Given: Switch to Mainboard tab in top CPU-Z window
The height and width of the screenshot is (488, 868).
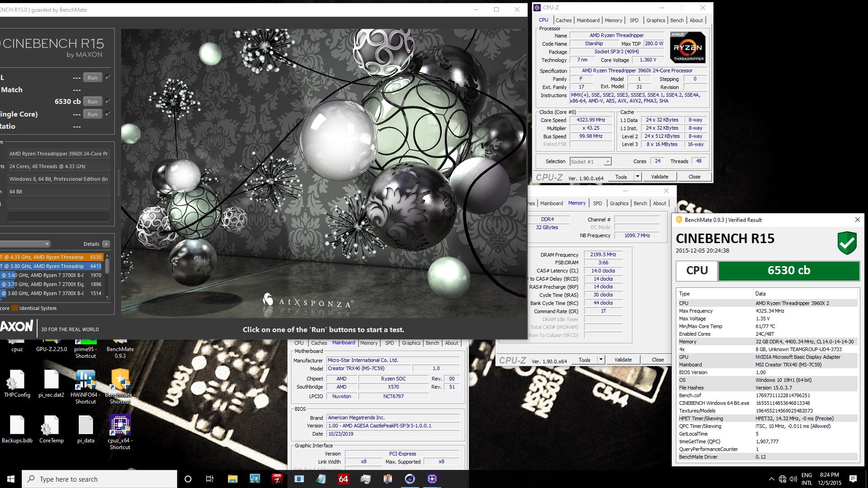Looking at the screenshot, I should tap(588, 20).
